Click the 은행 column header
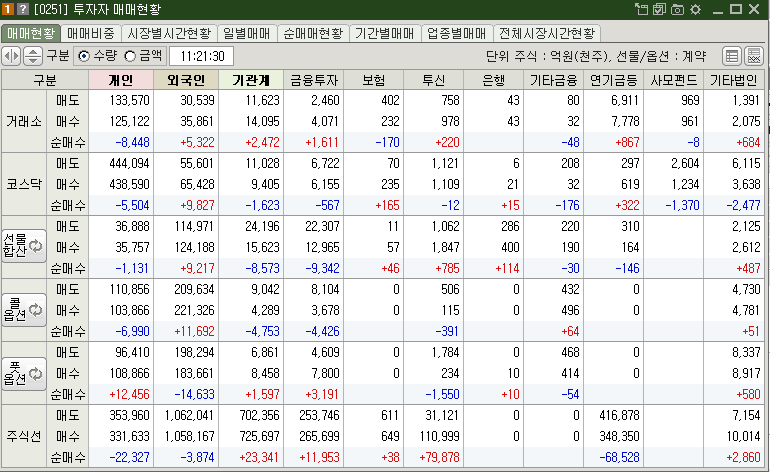The height and width of the screenshot is (472, 770). 494,80
